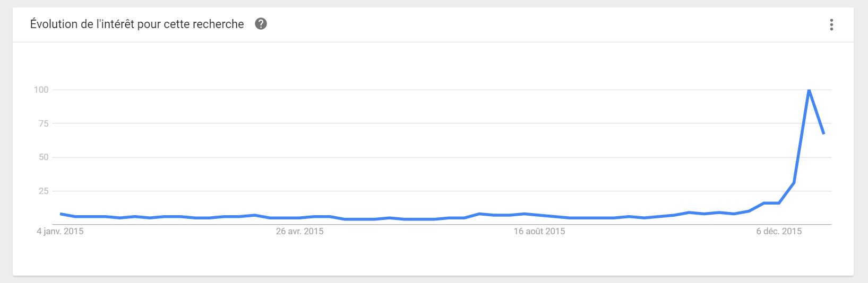Screen dimensions: 868x283
Task: Click the '6 déc. 2015' axis label
Action: pos(779,231)
